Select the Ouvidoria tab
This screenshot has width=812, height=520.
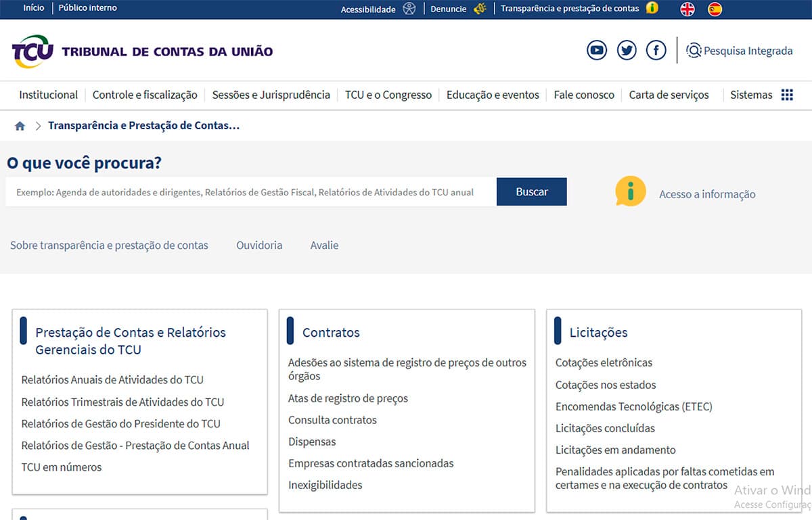[x=259, y=245]
